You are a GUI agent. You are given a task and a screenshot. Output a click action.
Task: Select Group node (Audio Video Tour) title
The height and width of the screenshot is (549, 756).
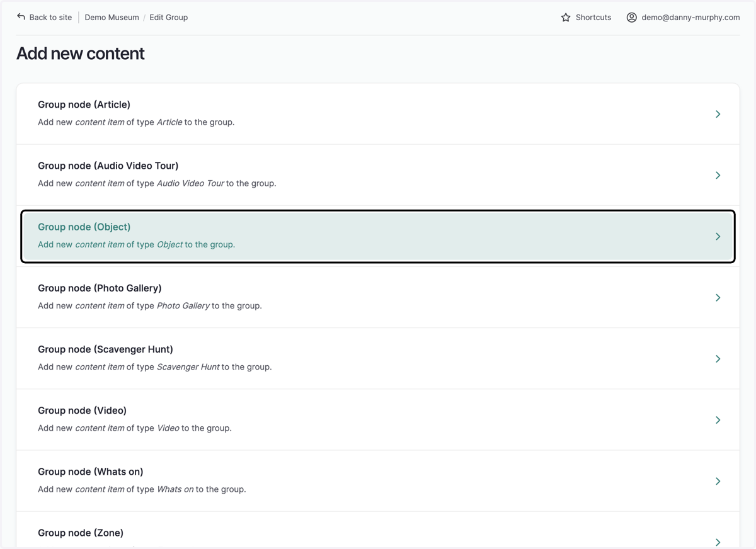point(108,166)
